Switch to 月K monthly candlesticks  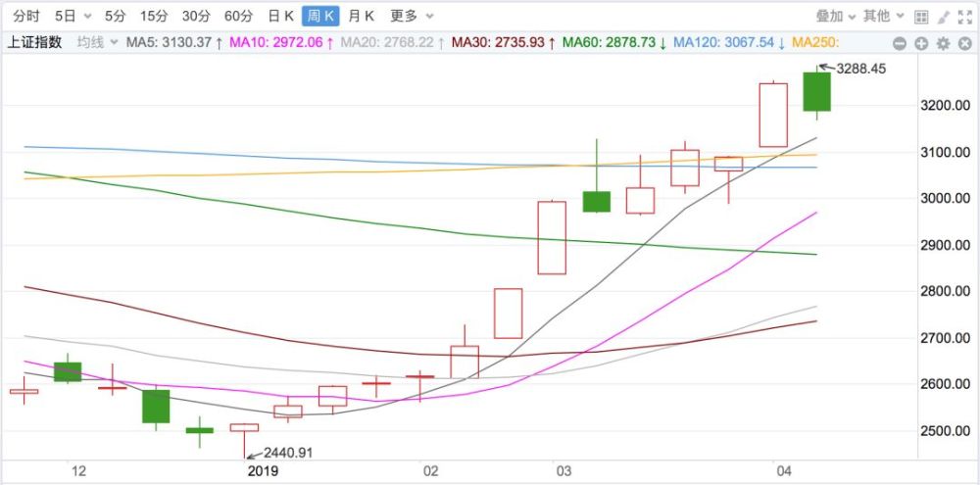[362, 17]
